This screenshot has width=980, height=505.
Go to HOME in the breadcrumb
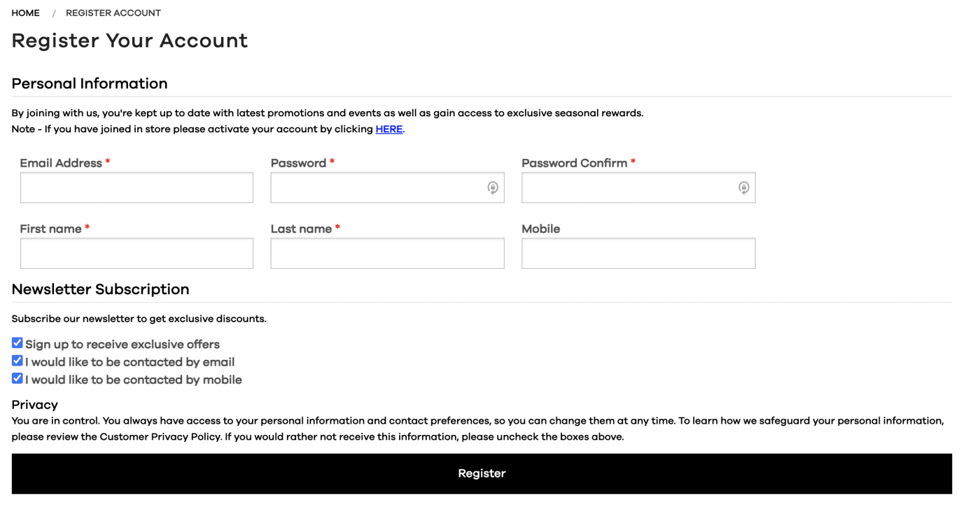tap(26, 13)
